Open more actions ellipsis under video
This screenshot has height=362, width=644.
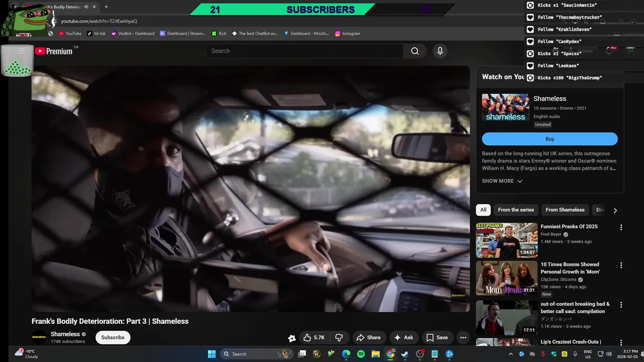pyautogui.click(x=463, y=337)
